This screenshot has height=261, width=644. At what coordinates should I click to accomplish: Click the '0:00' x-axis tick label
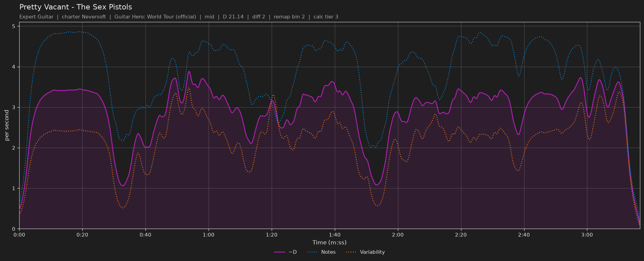[x=19, y=235]
